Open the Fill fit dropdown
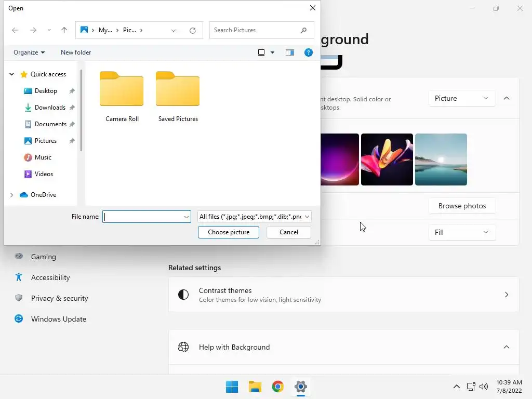Screen dimensions: 532x399 pyautogui.click(x=462, y=232)
